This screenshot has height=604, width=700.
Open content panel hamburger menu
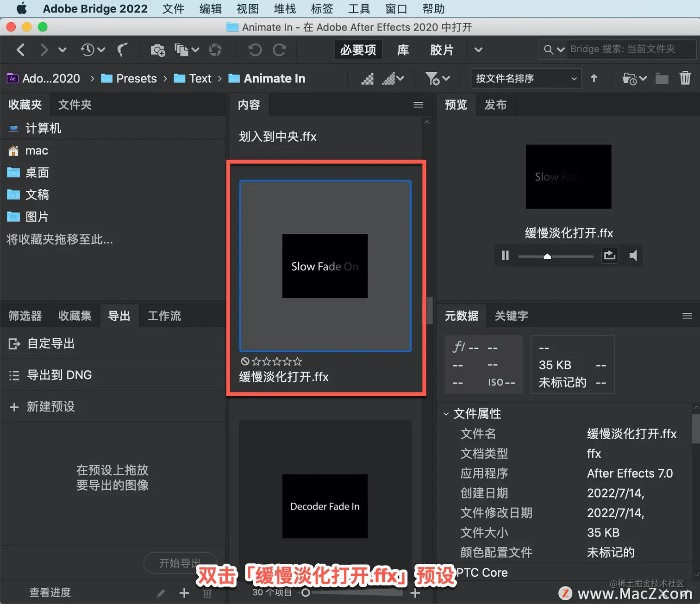point(419,105)
